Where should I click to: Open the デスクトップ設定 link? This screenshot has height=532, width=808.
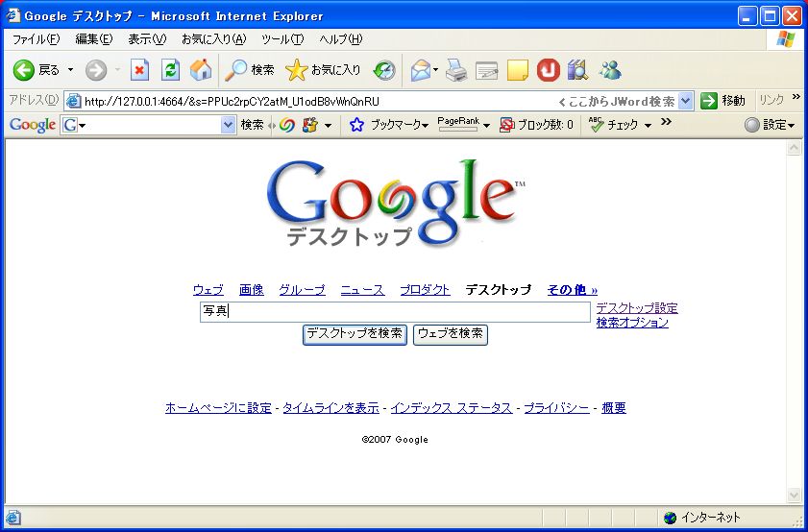(636, 308)
